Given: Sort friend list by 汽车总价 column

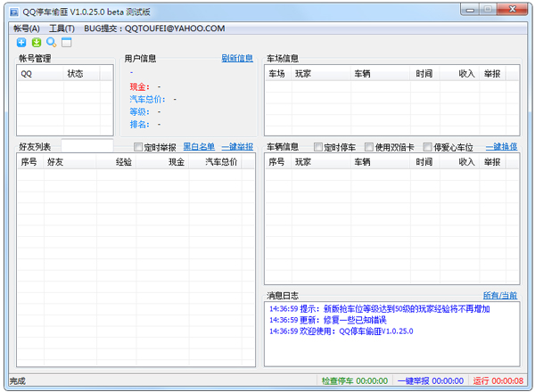Looking at the screenshot, I should tap(221, 163).
